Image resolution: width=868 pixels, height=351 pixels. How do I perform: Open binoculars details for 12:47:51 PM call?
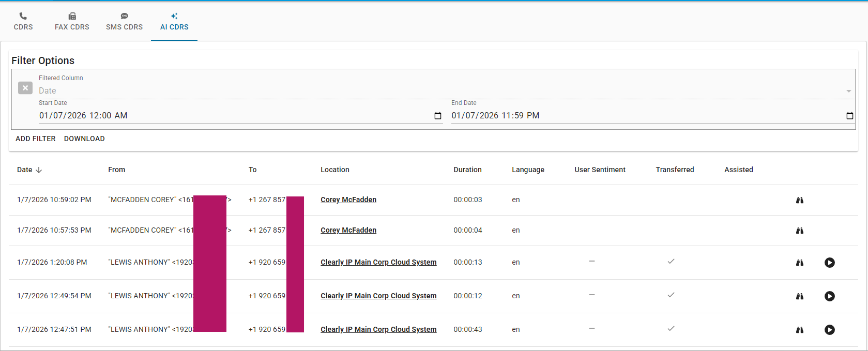799,330
